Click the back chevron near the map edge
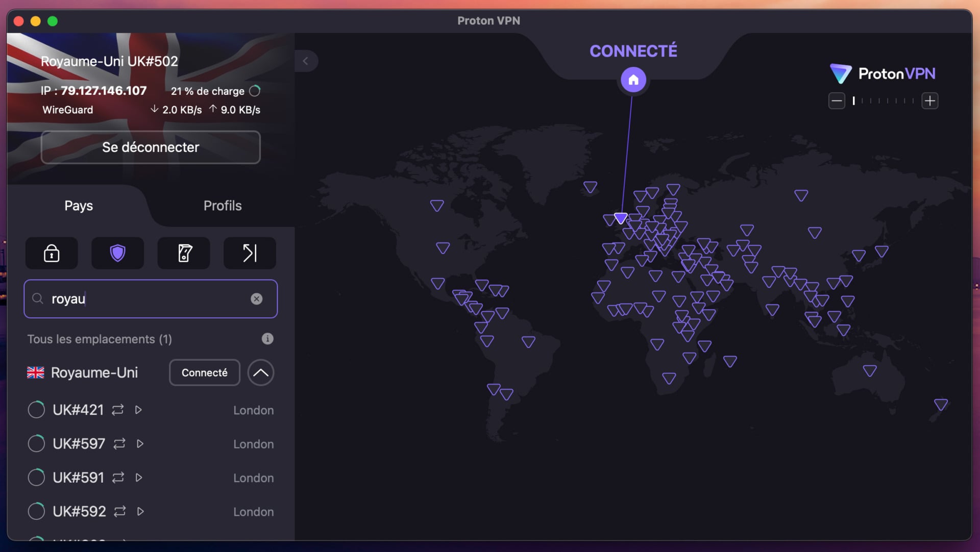This screenshot has width=980, height=552. point(306,61)
